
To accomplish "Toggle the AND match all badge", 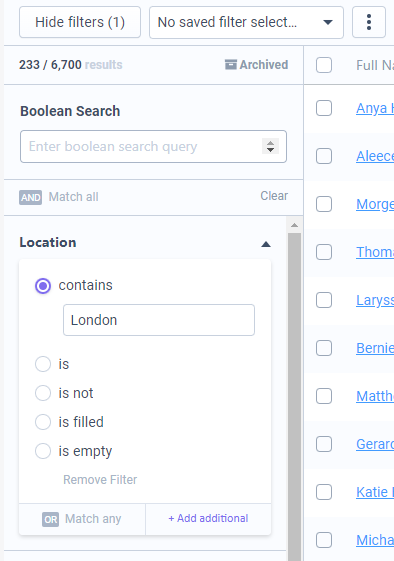I will coord(30,197).
